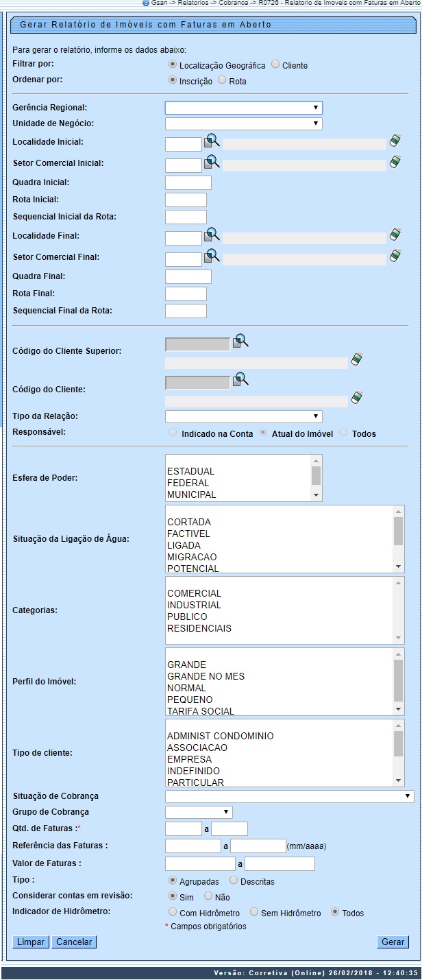Select Cliente filter radio button
The width and height of the screenshot is (422, 980).
pyautogui.click(x=275, y=64)
